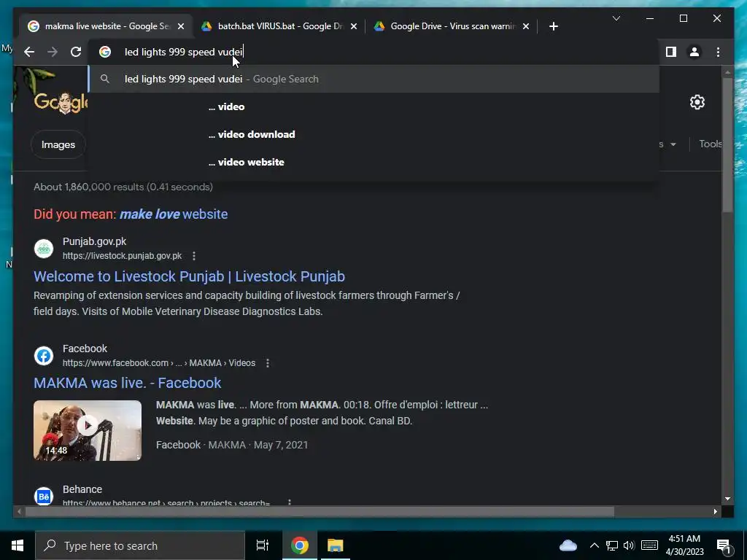The width and height of the screenshot is (747, 560).
Task: Open the Chrome profile menu
Action: [x=694, y=52]
